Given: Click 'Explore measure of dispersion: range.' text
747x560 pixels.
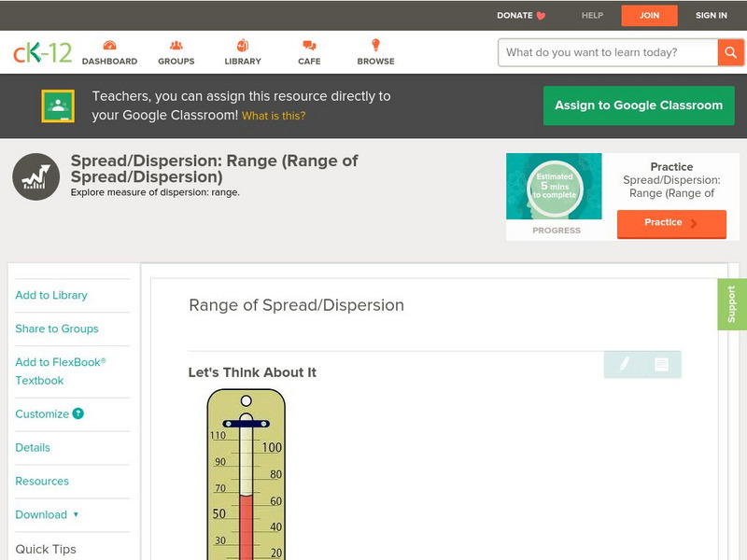Looking at the screenshot, I should click(x=155, y=192).
